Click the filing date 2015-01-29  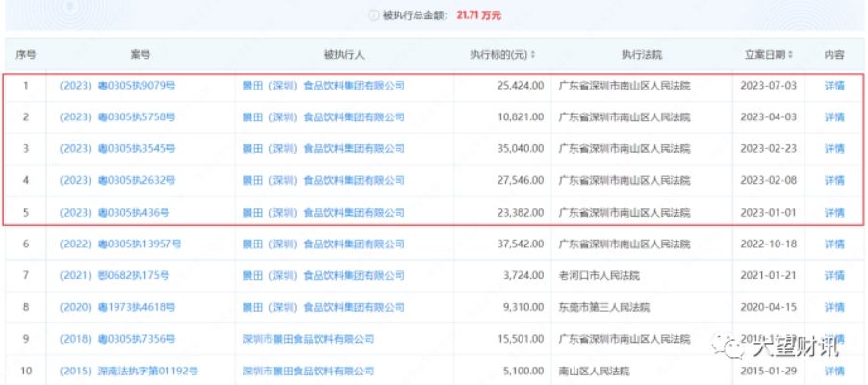point(768,371)
